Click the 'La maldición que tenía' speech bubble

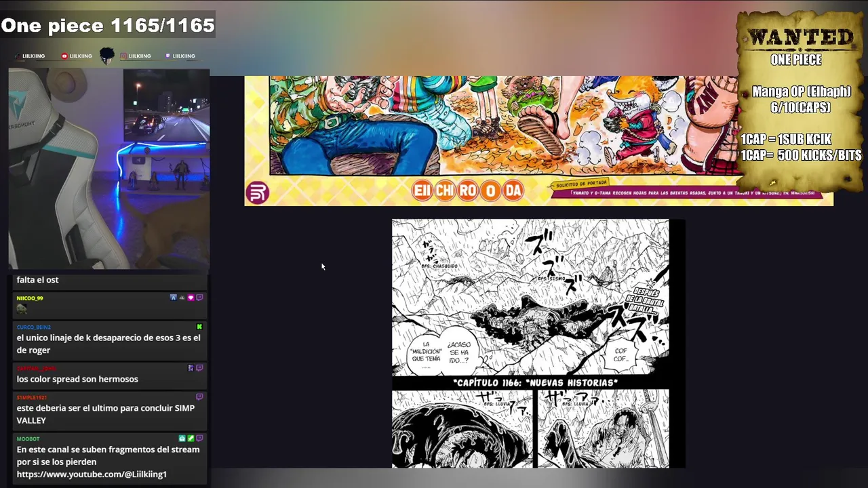pyautogui.click(x=426, y=354)
